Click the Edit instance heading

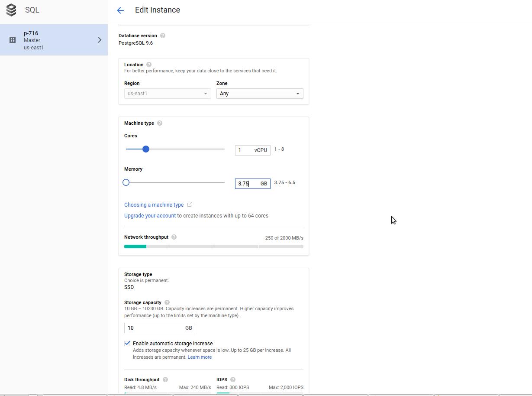[158, 10]
